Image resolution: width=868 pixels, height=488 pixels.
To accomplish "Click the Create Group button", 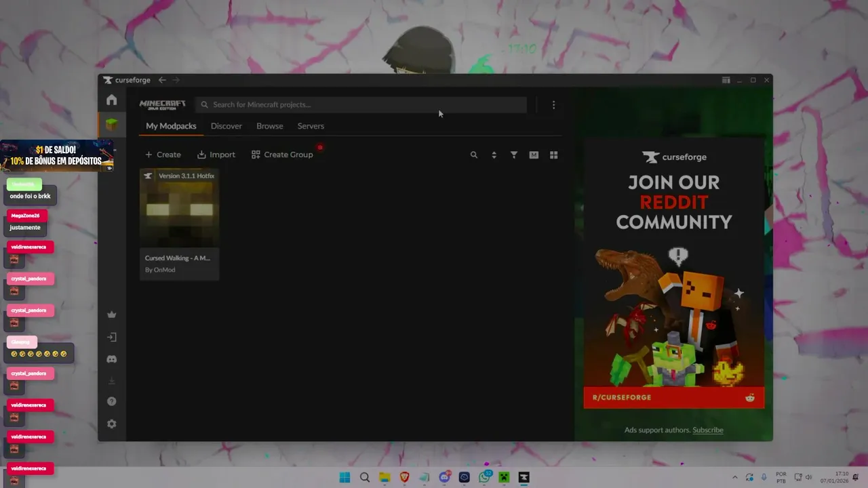I will 282,155.
